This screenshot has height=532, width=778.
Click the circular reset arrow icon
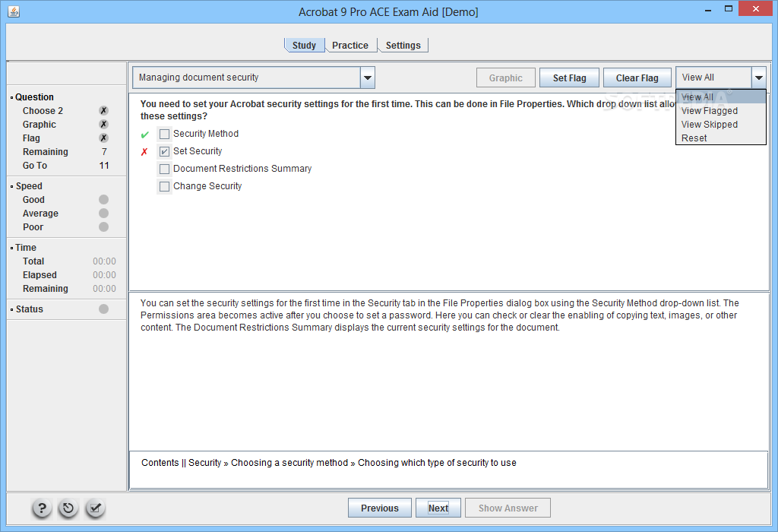[68, 508]
